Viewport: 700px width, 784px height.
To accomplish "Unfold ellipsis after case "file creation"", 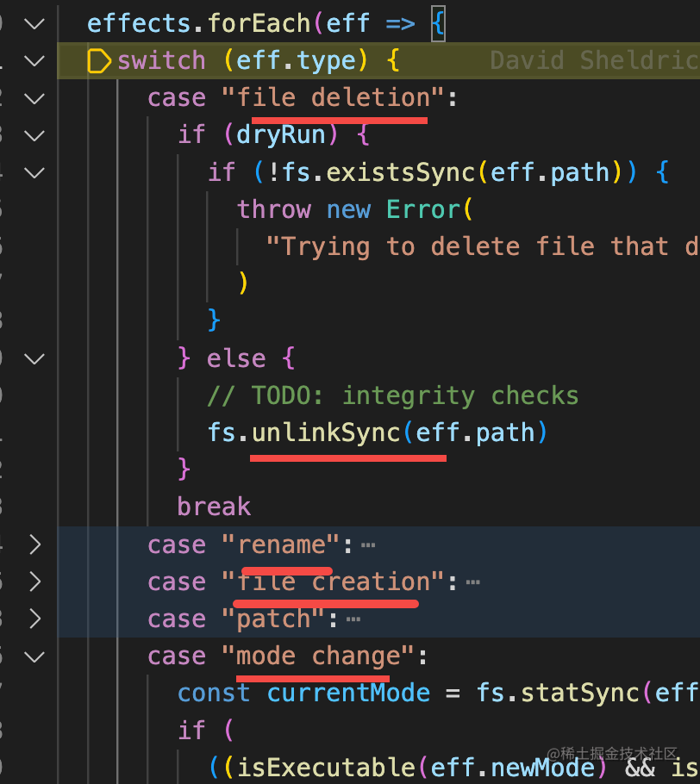I will (472, 582).
